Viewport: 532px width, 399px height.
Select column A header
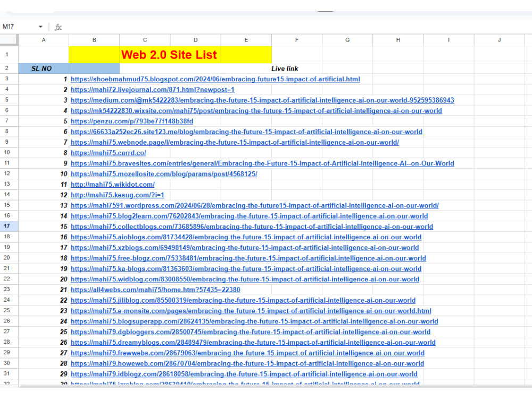[x=44, y=40]
